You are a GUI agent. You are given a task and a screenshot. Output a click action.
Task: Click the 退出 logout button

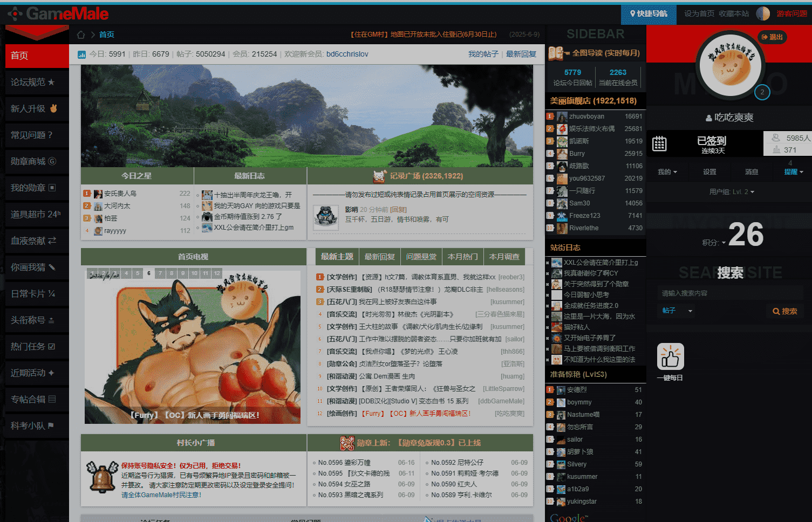tap(772, 37)
